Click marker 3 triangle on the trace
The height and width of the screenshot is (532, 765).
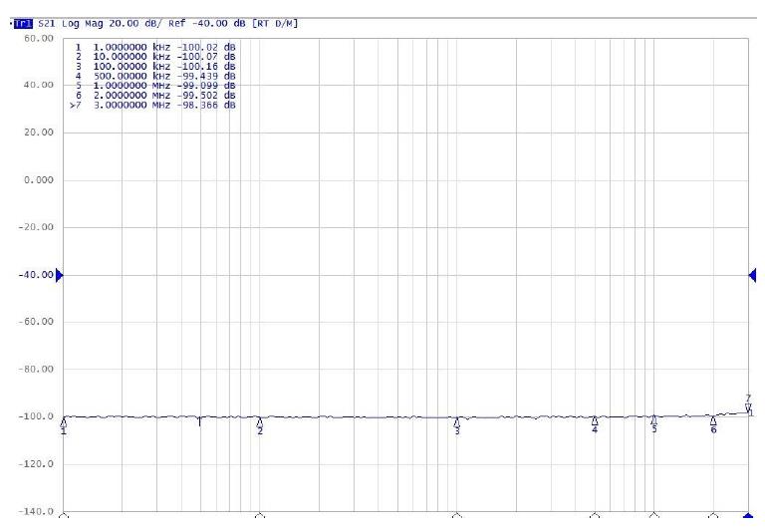[457, 421]
